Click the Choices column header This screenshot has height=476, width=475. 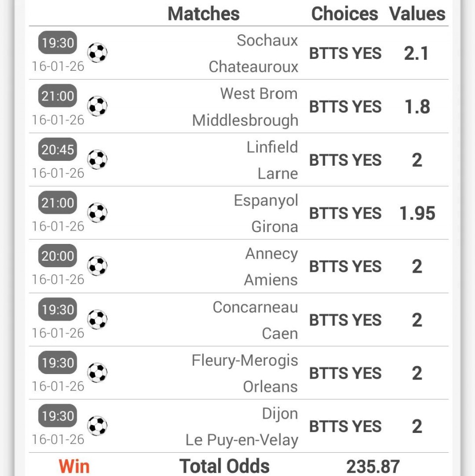click(x=344, y=13)
